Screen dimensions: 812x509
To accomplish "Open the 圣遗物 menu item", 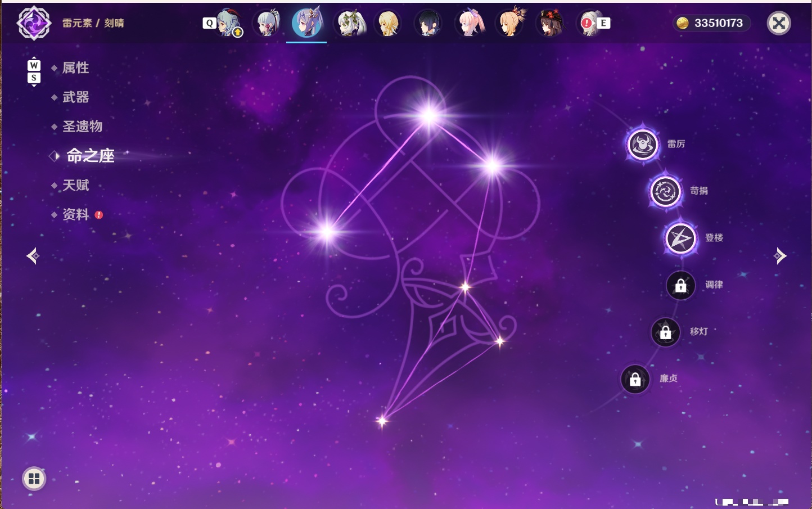I will pyautogui.click(x=82, y=127).
